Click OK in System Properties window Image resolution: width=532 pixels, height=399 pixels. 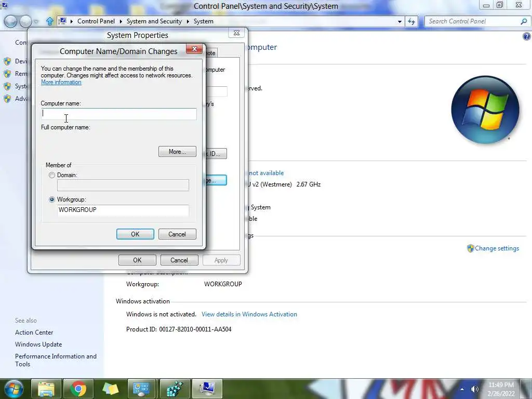(137, 260)
